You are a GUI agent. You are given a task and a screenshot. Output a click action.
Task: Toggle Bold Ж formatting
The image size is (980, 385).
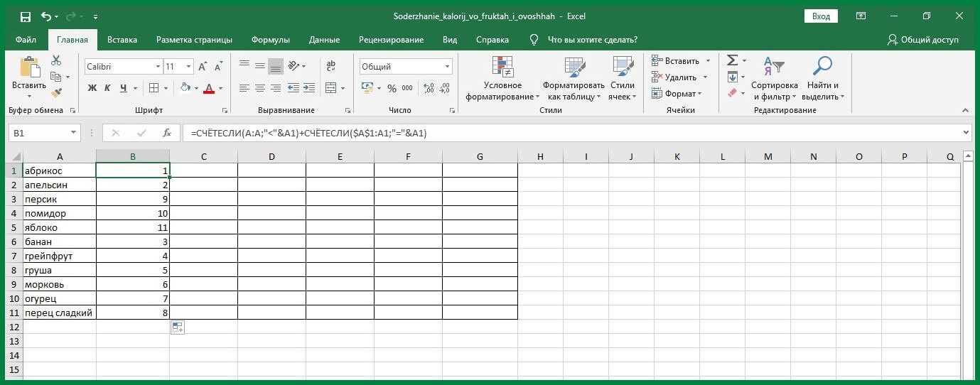coord(92,88)
